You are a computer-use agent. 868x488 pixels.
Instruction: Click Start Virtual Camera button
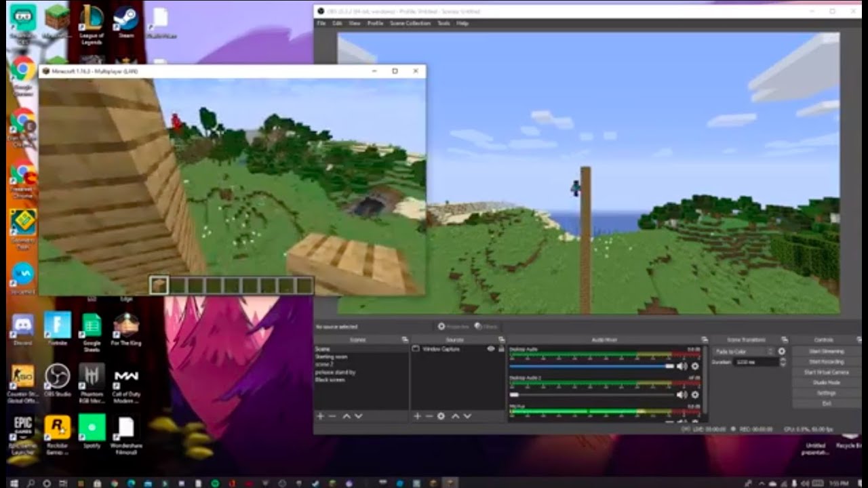pos(826,372)
